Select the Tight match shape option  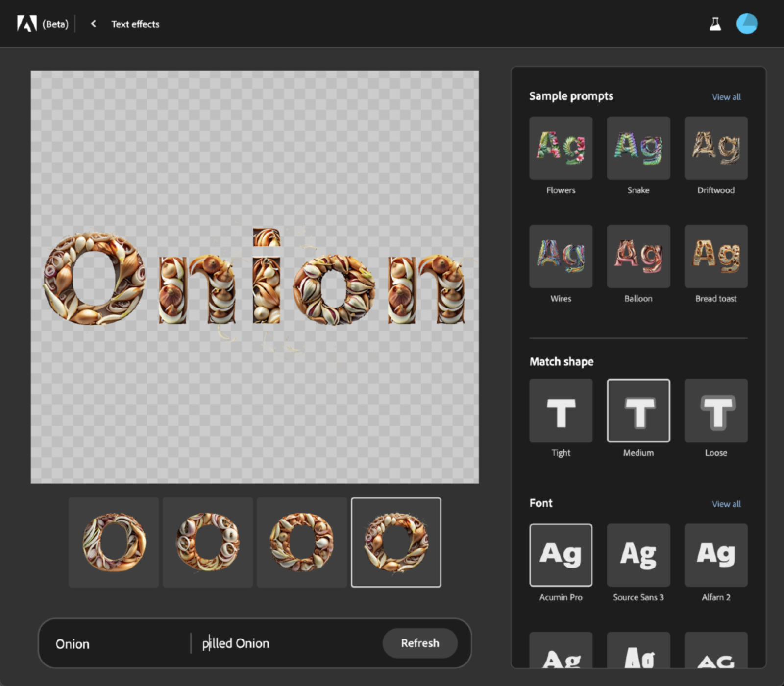[561, 410]
